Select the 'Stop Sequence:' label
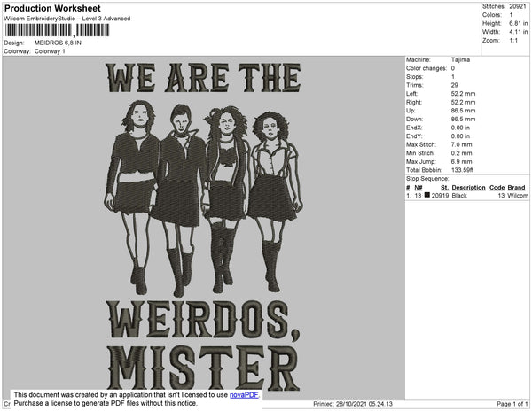 pos(427,179)
